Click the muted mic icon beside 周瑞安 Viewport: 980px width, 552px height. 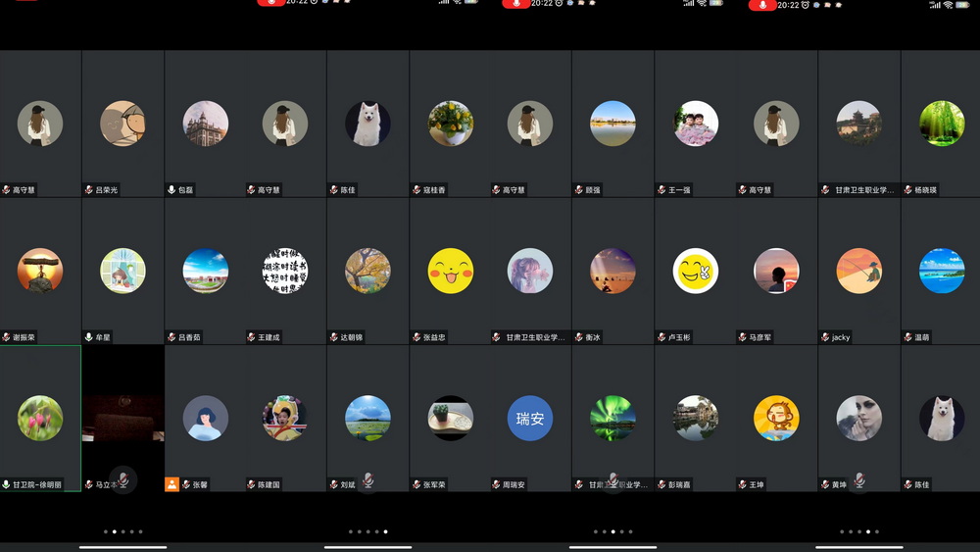click(497, 484)
